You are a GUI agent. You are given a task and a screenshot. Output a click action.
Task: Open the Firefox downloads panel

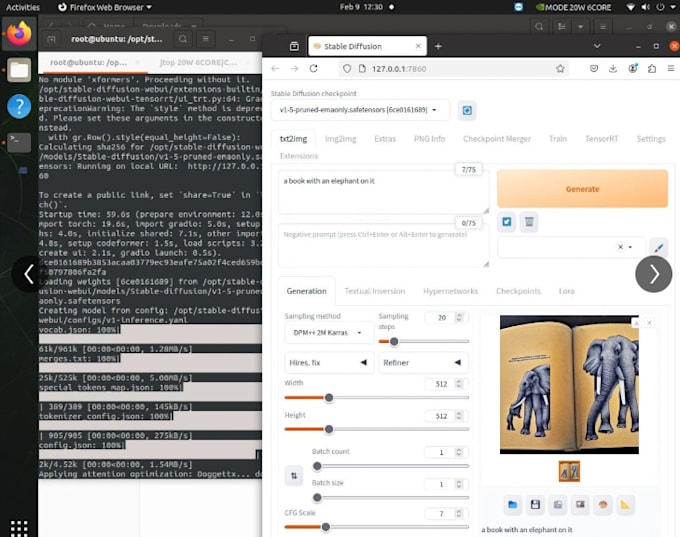pyautogui.click(x=613, y=69)
